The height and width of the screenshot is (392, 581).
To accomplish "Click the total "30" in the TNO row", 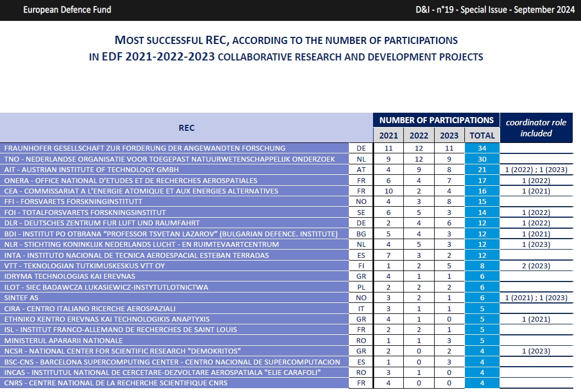I will point(482,159).
